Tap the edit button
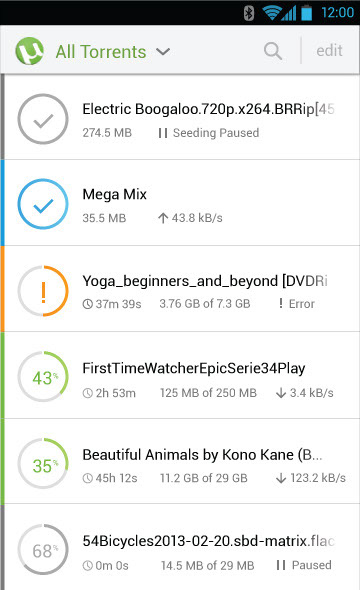360x590 pixels. (x=330, y=50)
